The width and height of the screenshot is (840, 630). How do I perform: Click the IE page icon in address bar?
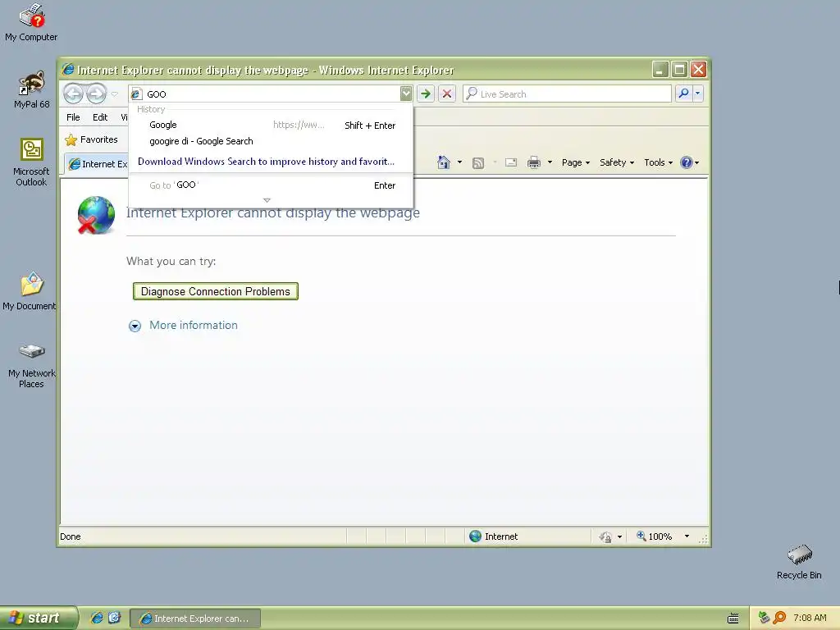tap(136, 94)
